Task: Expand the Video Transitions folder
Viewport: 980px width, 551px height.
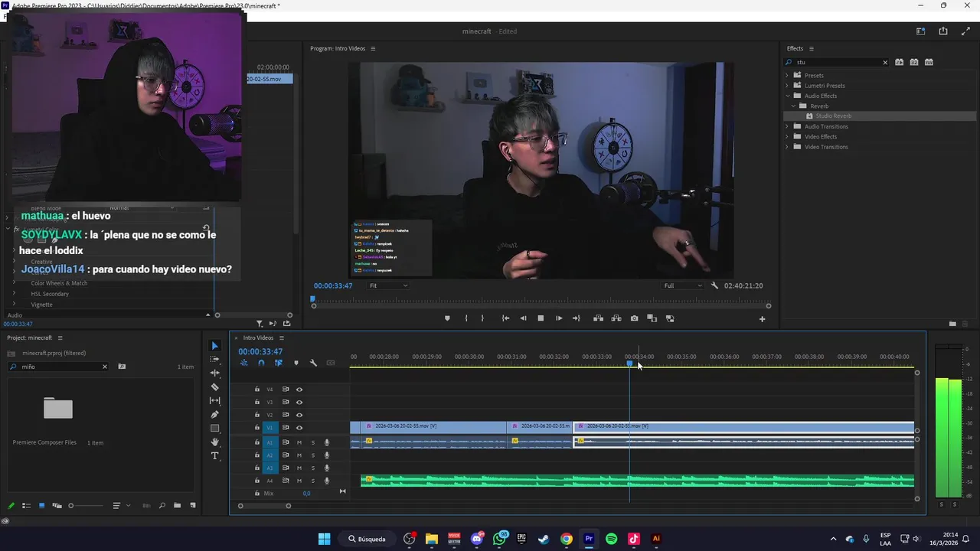Action: click(x=787, y=147)
